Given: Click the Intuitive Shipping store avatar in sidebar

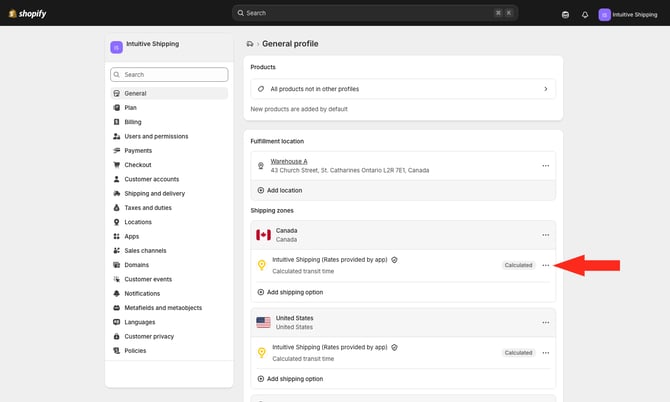Looking at the screenshot, I should click(x=116, y=47).
